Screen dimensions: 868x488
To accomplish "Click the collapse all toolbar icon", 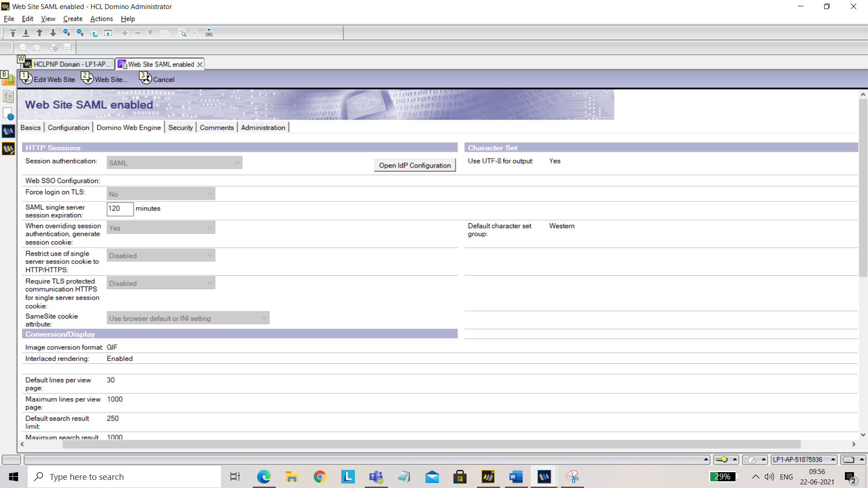I will 165,33.
